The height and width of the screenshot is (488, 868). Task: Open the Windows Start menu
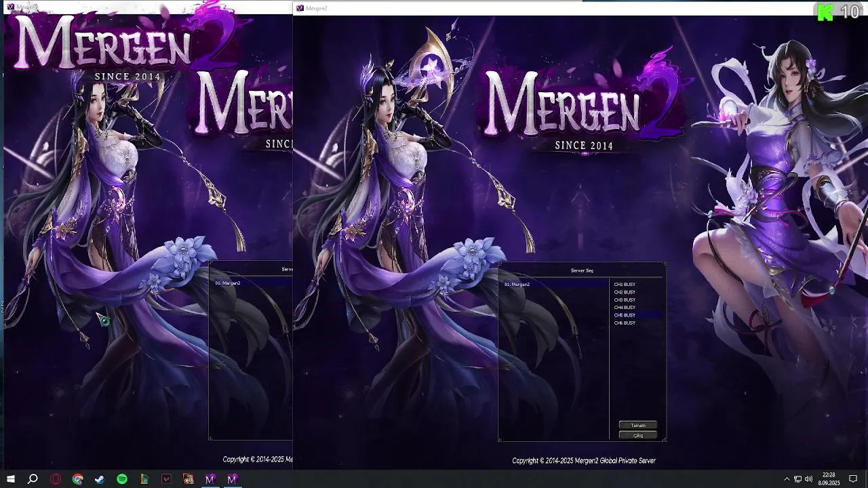pos(11,479)
